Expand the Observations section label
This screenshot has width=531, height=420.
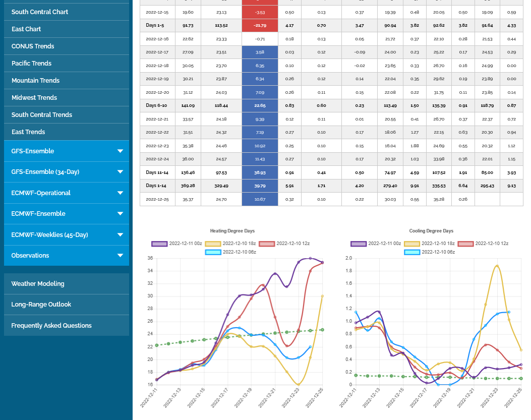point(30,256)
